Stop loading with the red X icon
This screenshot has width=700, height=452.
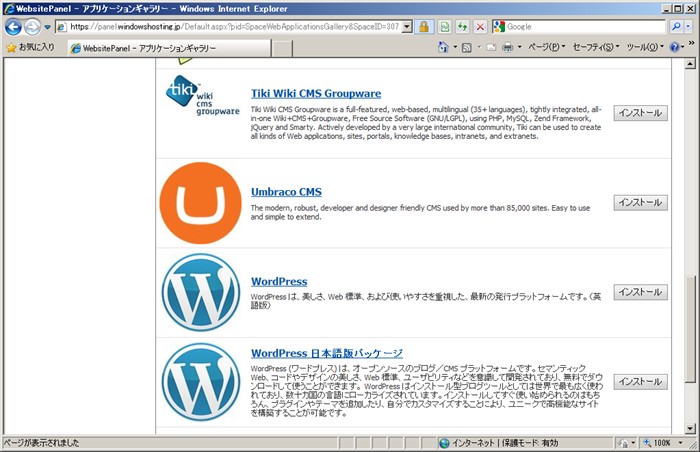(x=480, y=27)
